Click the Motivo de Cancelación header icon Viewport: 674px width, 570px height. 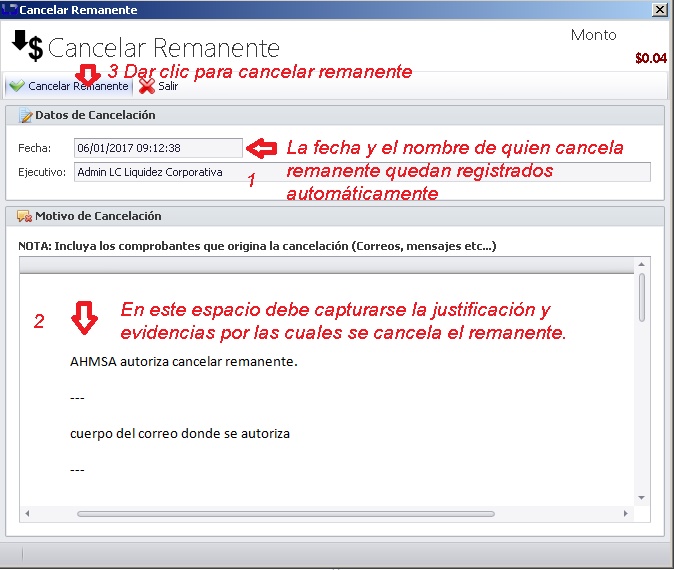tap(25, 216)
